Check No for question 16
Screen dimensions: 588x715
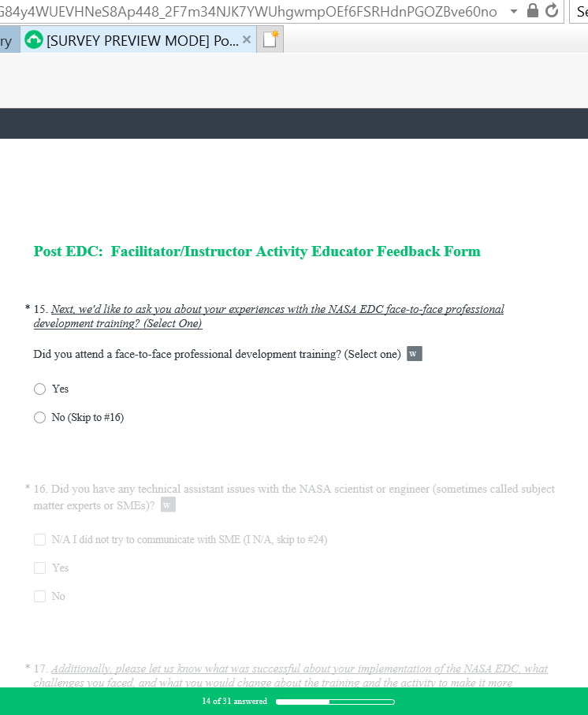coord(39,596)
